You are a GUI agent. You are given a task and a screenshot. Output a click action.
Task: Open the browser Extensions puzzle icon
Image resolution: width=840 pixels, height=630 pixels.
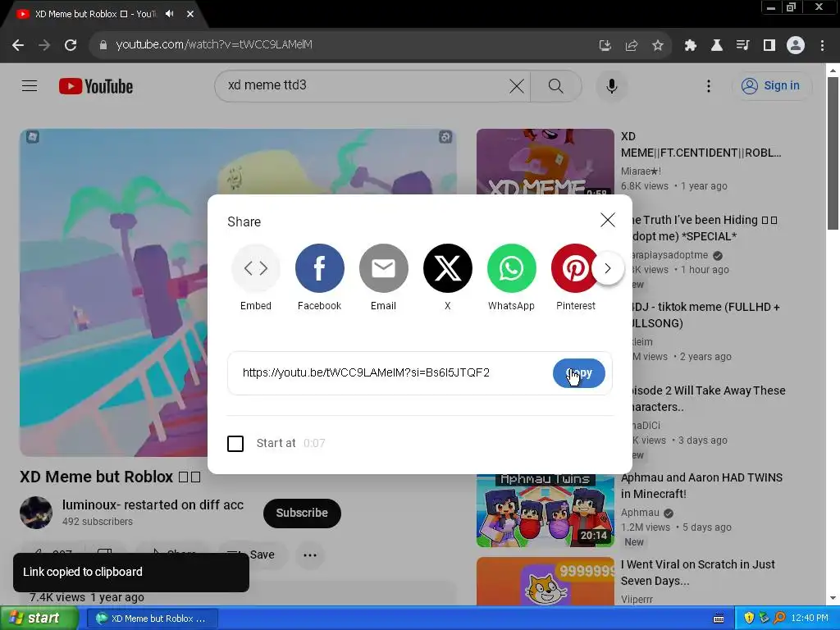690,46
